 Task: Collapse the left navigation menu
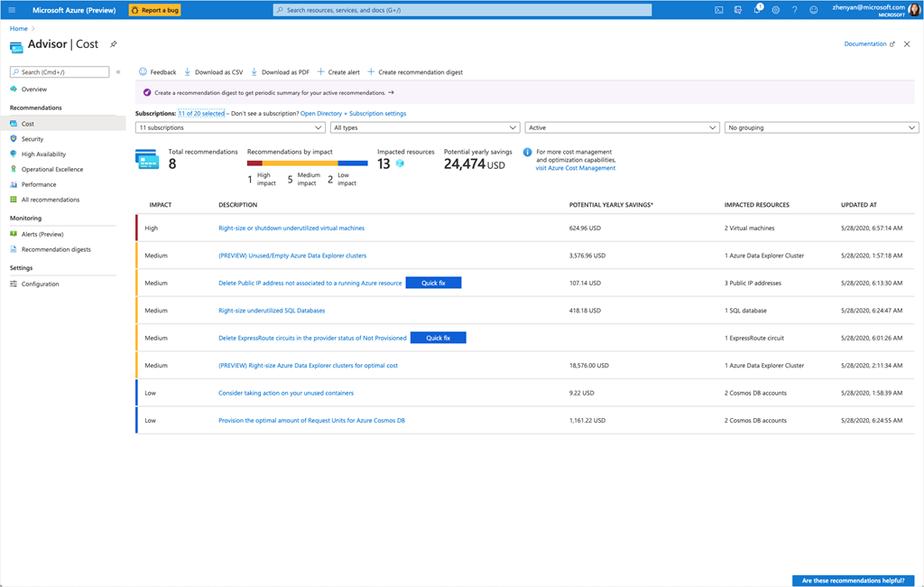pos(118,72)
